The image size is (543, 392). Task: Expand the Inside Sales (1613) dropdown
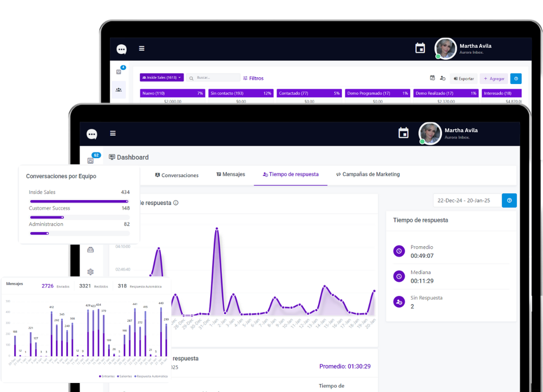click(x=162, y=77)
